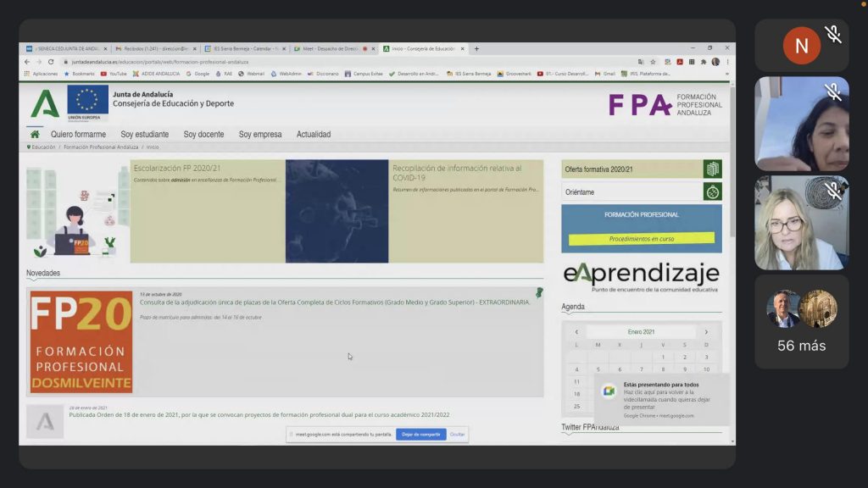Click Ocultar on the sharing bar
This screenshot has height=488, width=868.
458,434
